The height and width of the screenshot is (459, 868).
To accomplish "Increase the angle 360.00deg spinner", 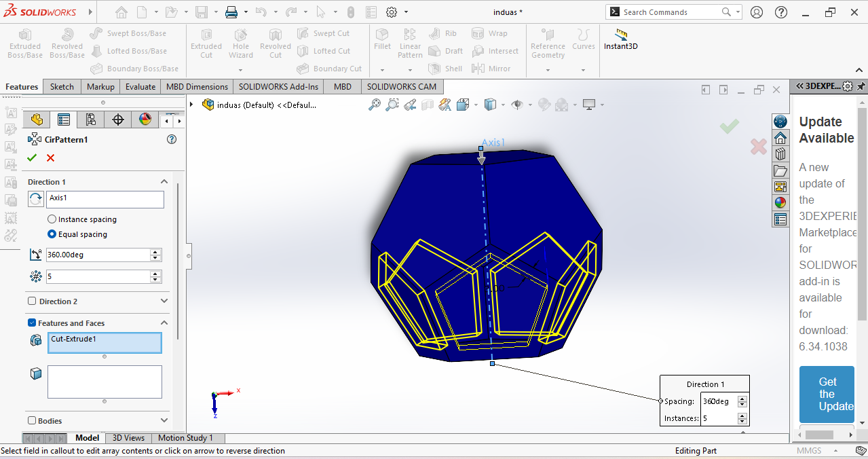I will tap(156, 252).
